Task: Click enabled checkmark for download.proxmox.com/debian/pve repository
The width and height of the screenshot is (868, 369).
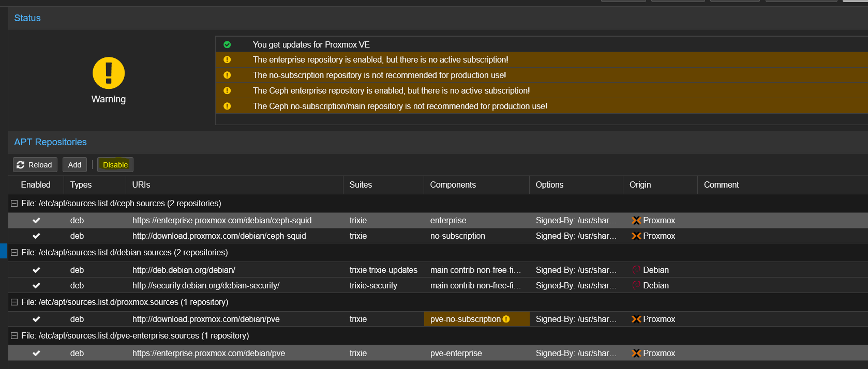Action: (x=36, y=319)
